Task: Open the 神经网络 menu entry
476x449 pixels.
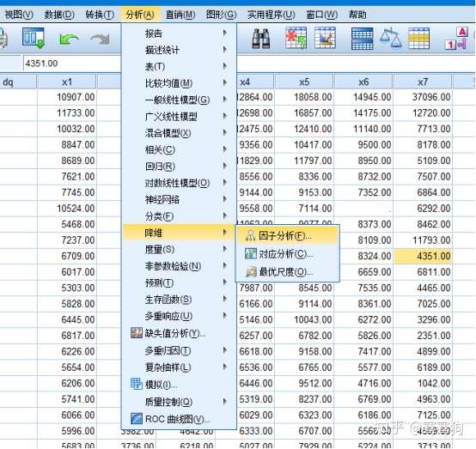Action: pos(179,200)
